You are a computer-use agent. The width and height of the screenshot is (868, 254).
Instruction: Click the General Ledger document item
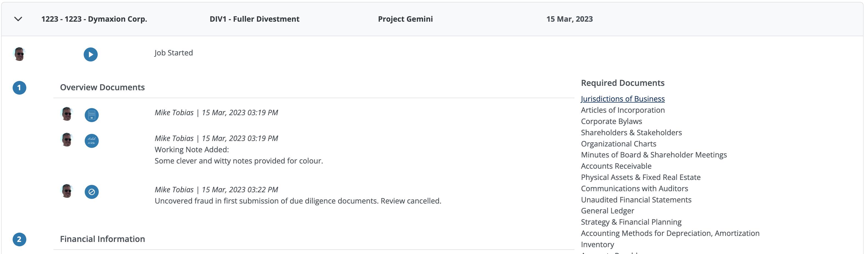pyautogui.click(x=607, y=211)
